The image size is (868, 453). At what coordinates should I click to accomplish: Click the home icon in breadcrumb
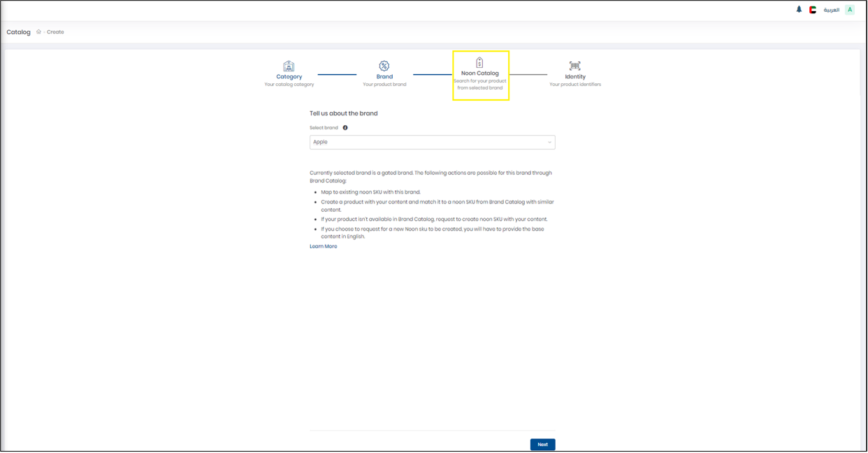click(38, 32)
